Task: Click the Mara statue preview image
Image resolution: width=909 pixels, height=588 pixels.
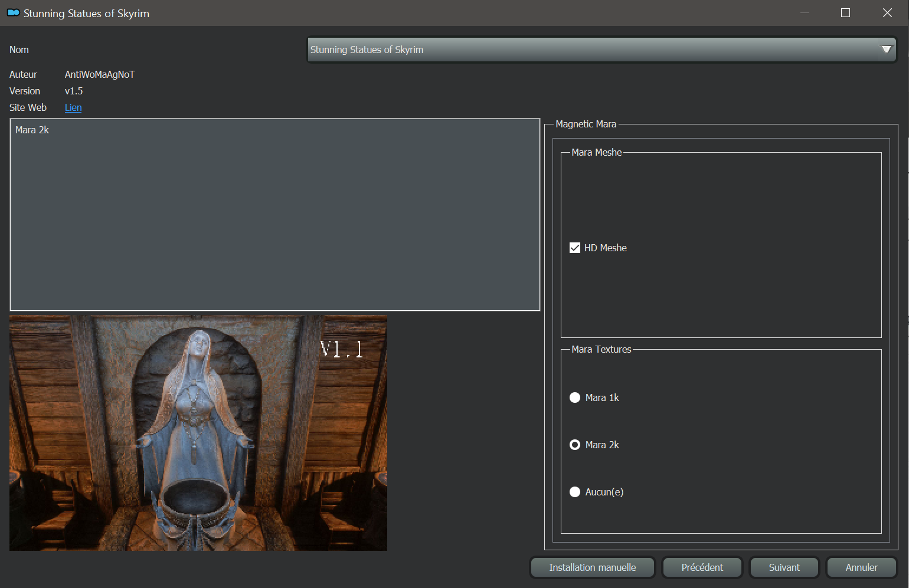Action: tap(198, 433)
